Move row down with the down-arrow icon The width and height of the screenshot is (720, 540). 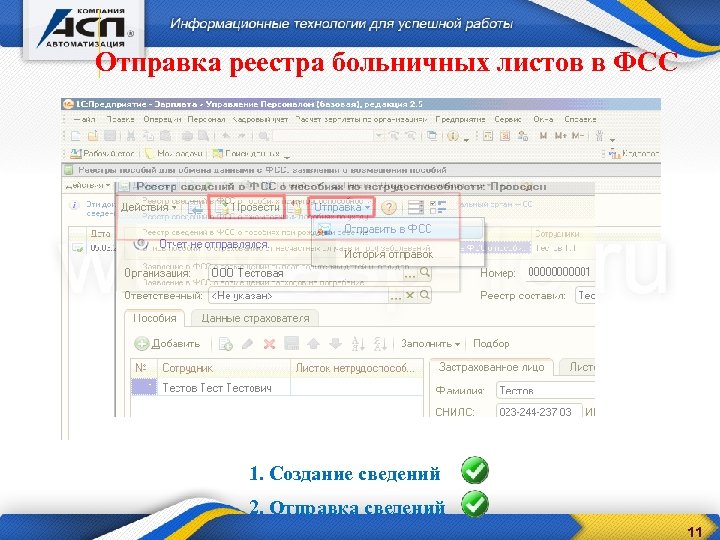(x=336, y=343)
